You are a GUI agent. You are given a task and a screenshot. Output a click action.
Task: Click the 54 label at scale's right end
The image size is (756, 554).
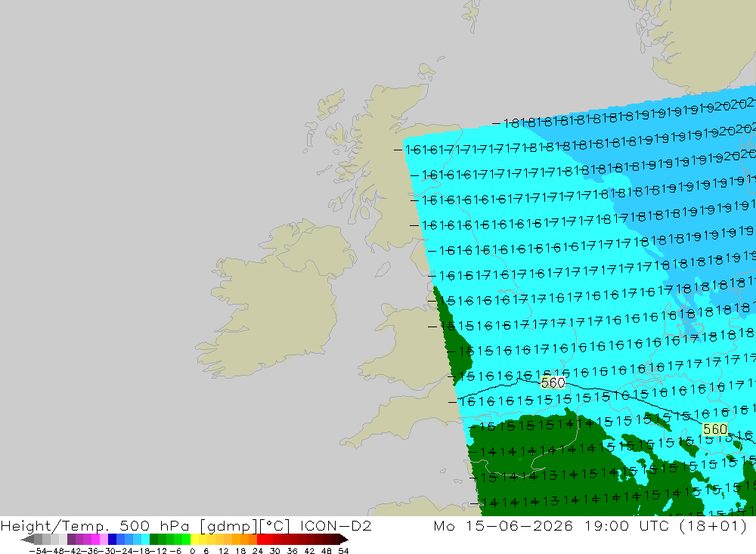[343, 551]
